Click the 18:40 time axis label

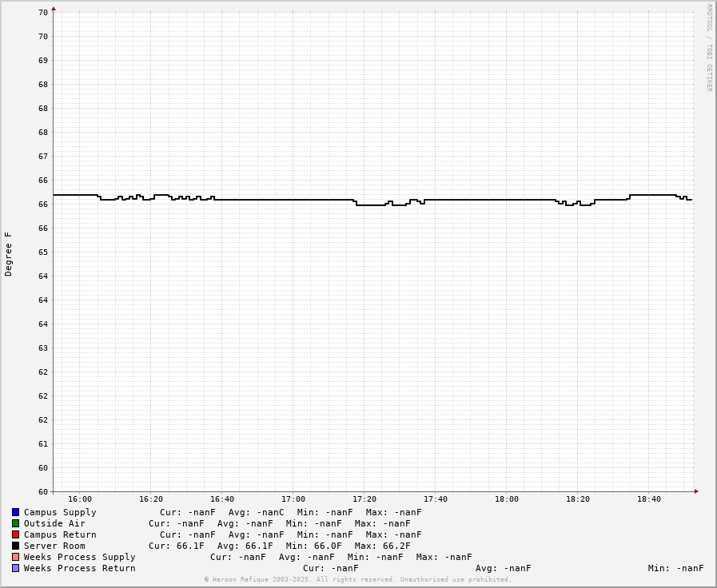coord(649,499)
